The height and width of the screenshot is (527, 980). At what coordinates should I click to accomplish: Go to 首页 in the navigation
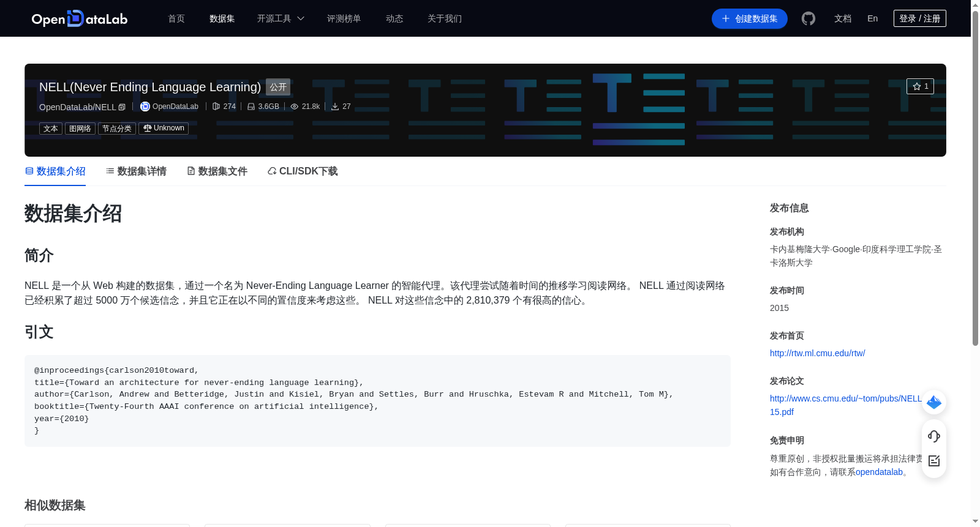pyautogui.click(x=176, y=18)
